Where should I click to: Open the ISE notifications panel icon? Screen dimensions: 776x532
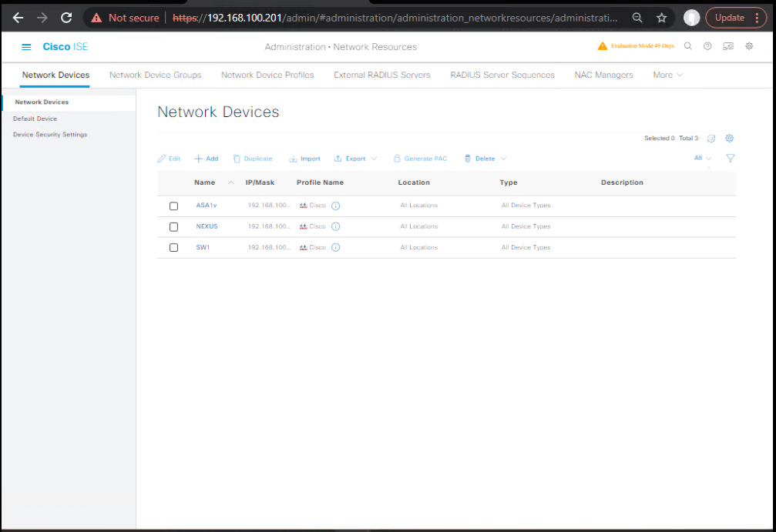click(728, 46)
